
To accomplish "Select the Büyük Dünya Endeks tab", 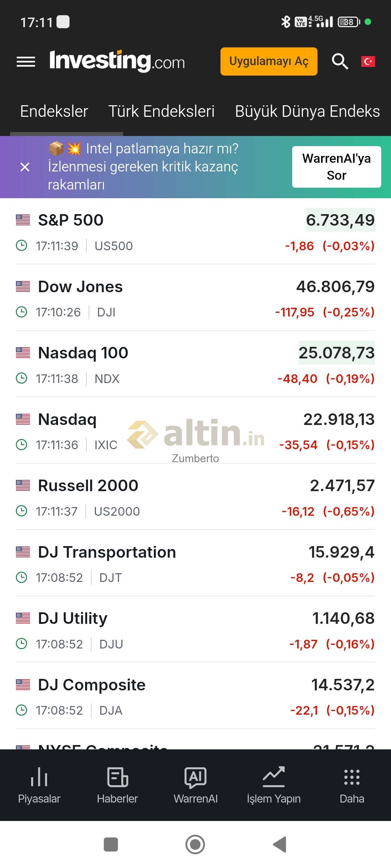I will 307,111.
